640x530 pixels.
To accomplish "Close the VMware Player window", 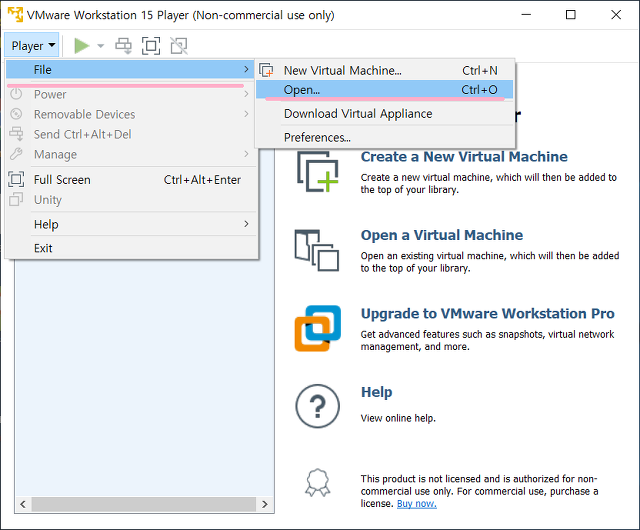I will point(616,15).
